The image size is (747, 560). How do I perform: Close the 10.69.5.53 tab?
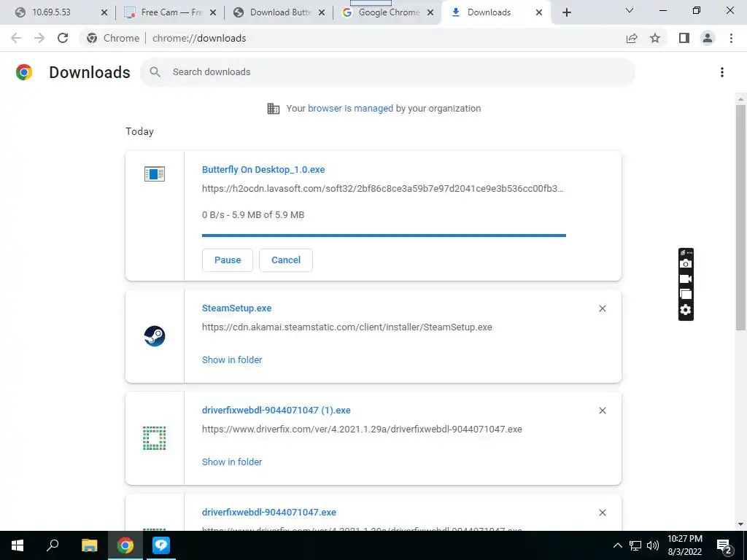[104, 13]
